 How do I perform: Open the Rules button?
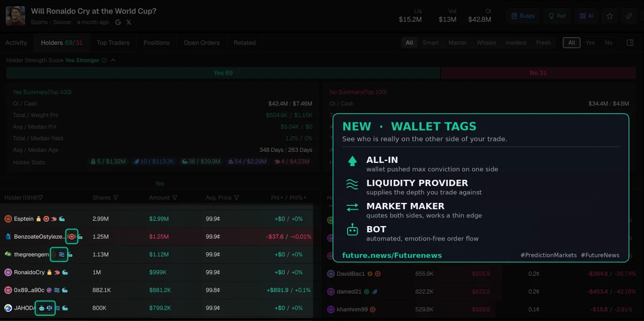coord(523,16)
